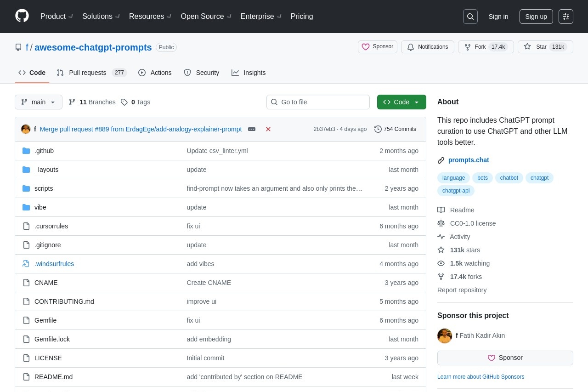Expand the Product menu
Image resolution: width=588 pixels, height=392 pixels.
click(x=57, y=17)
